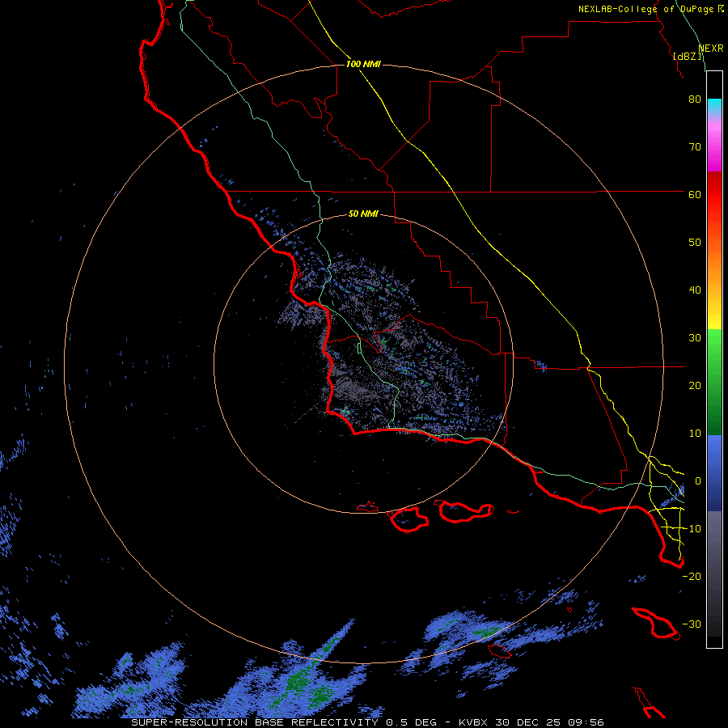
Task: Click the 70 value on dBZ scale
Action: pyautogui.click(x=695, y=146)
